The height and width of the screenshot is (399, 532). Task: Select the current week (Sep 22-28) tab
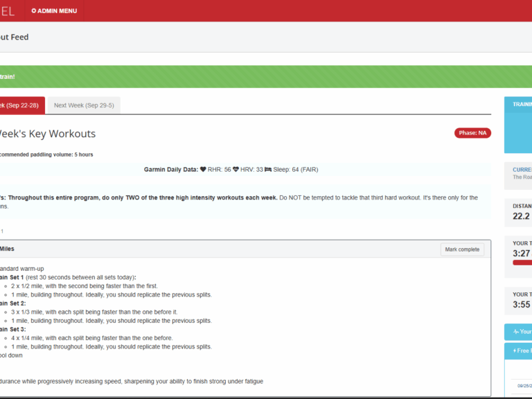21,105
